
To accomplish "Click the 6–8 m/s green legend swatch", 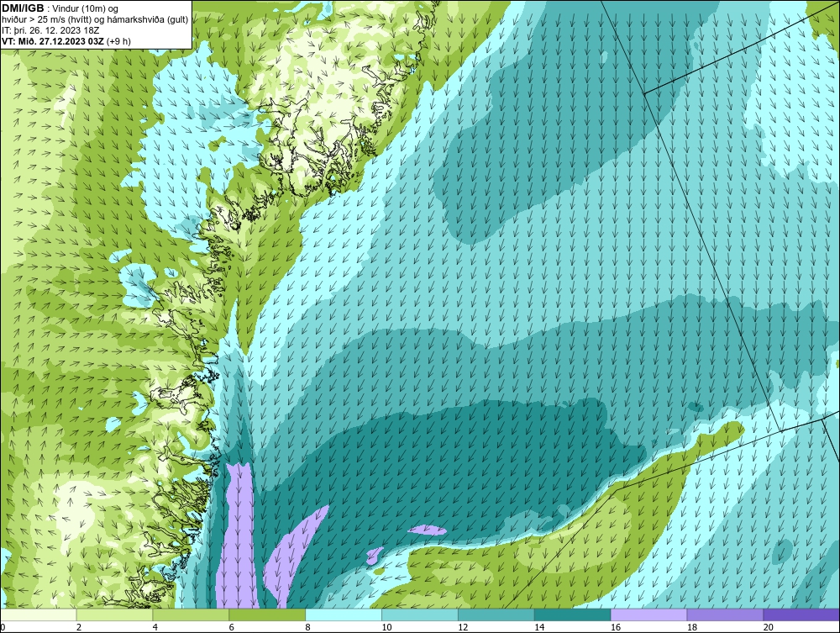I will click(267, 615).
